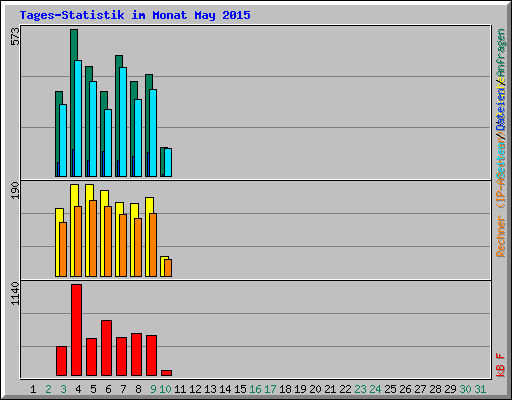The height and width of the screenshot is (400, 512).
Task: Click day number 11 on the x-axis
Action: (180, 389)
